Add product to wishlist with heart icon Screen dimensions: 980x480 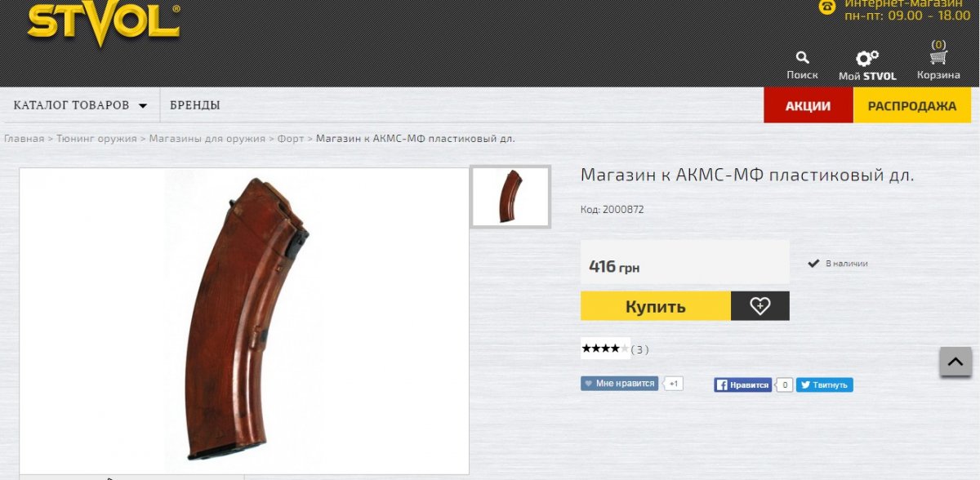760,306
